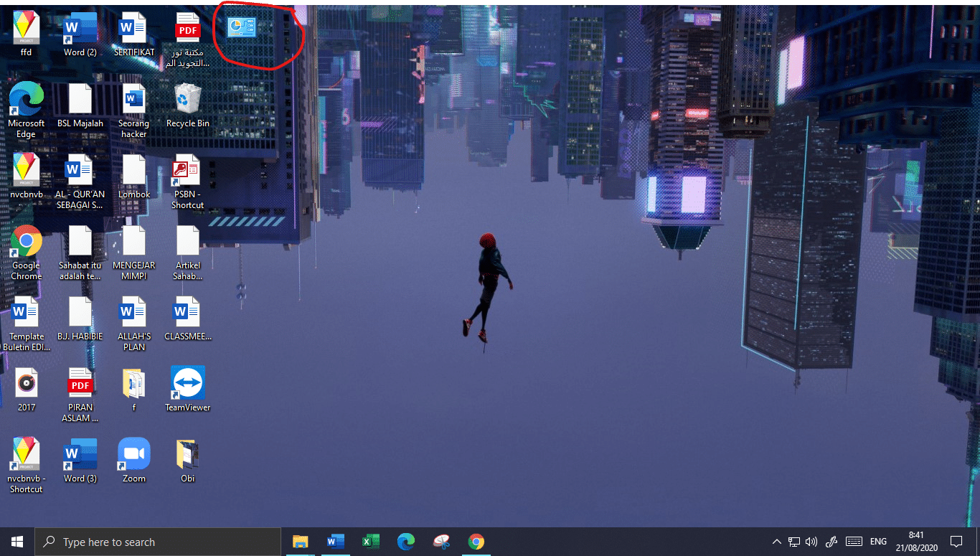Click the Type here to search box

pyautogui.click(x=158, y=542)
